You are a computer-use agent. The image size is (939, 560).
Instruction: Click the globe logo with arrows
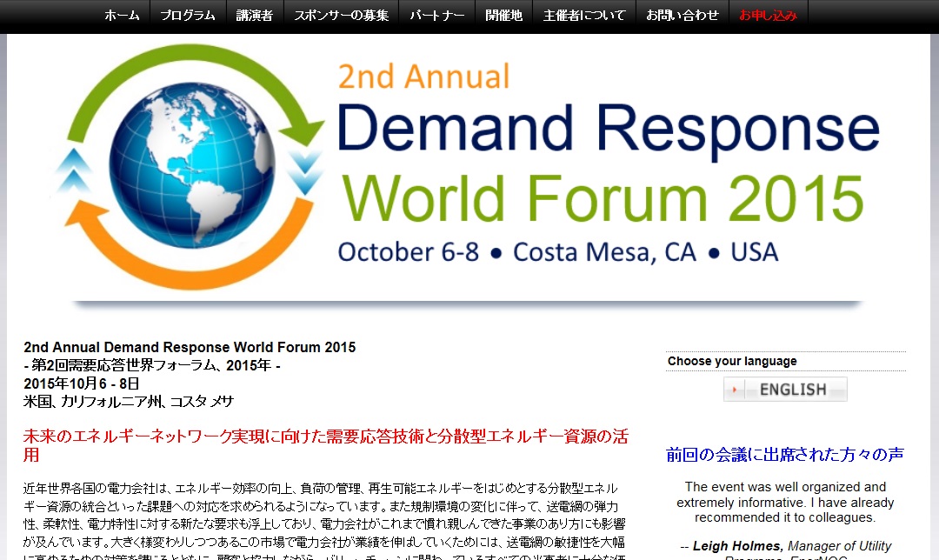(190, 166)
